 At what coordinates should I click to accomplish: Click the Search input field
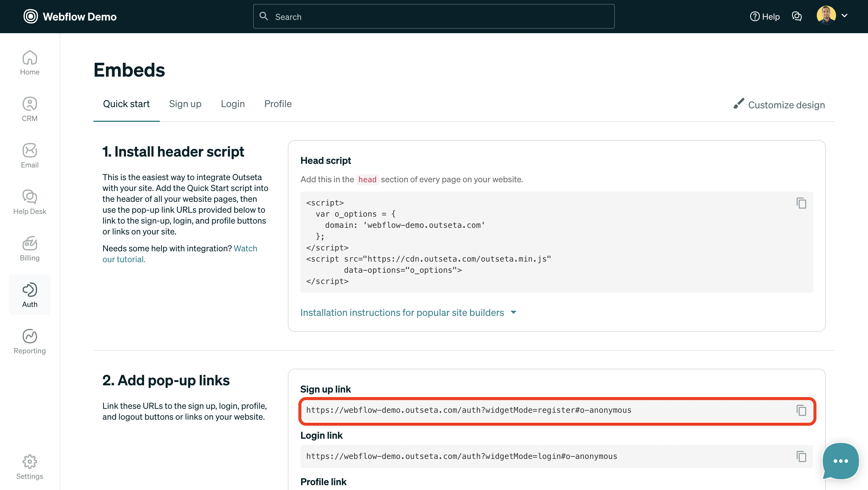click(434, 17)
